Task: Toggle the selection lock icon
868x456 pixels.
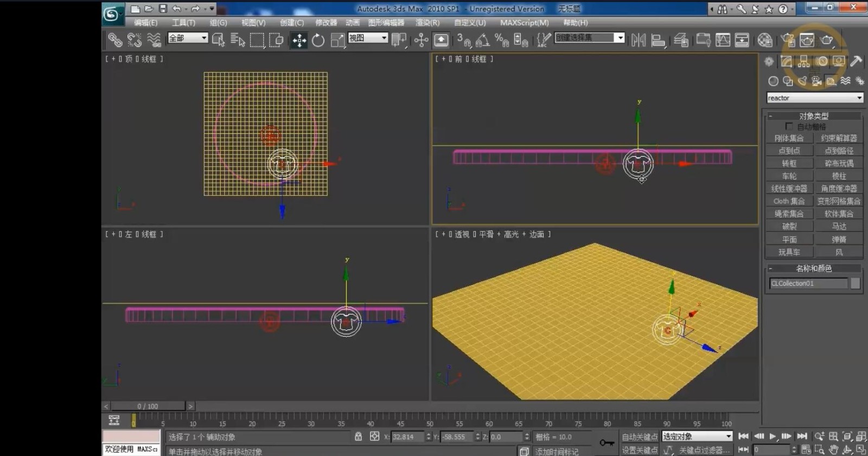Action: tap(358, 436)
